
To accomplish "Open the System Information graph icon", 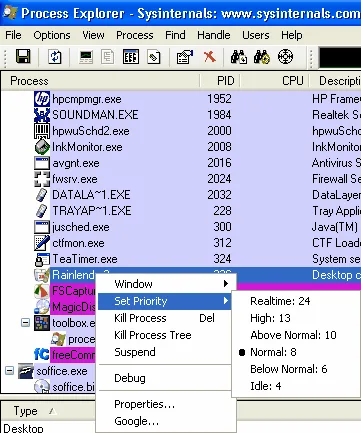I will pyautogui.click(x=86, y=57).
